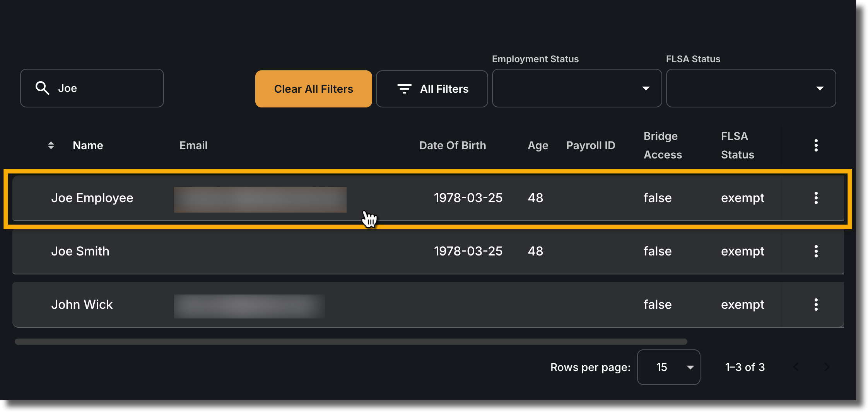The image size is (868, 412).
Task: Select the John Wick row
Action: click(x=428, y=305)
